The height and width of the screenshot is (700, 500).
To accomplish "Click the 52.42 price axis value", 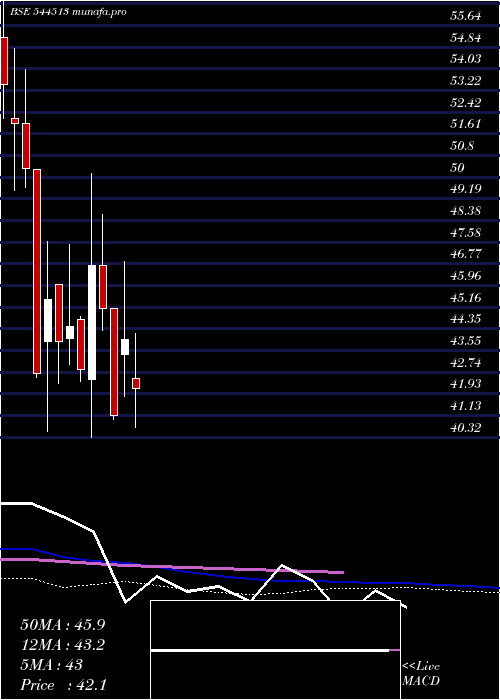I will pos(466,103).
